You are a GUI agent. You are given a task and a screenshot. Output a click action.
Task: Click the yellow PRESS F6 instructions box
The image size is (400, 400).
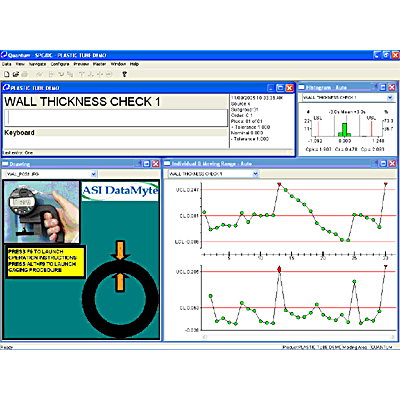point(46,261)
